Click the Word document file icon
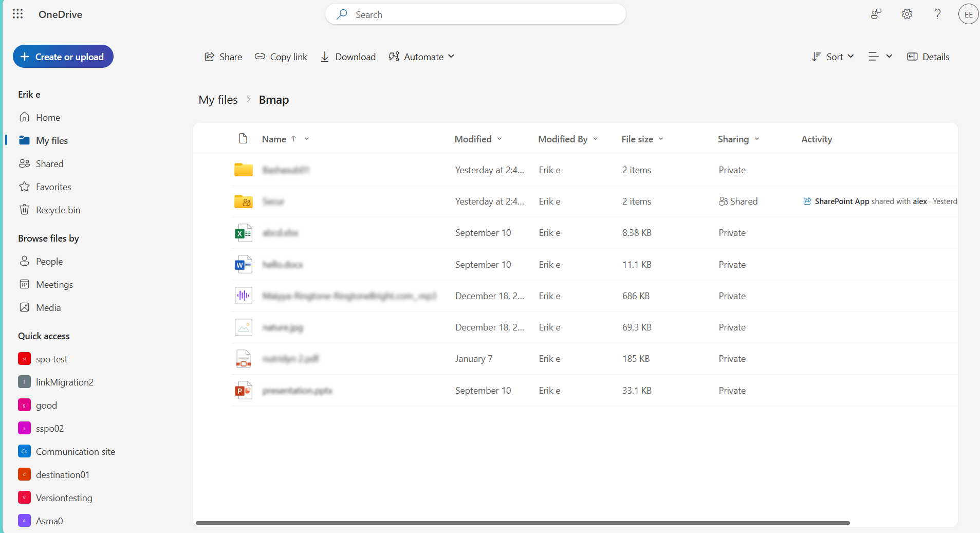The height and width of the screenshot is (533, 980). pos(244,265)
